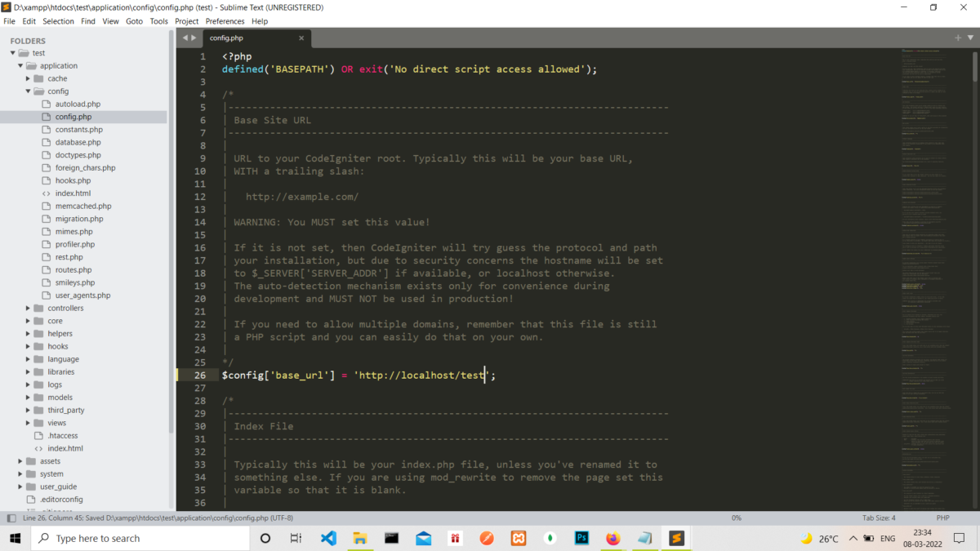980x551 pixels.
Task: Open the tab overflow dropdown triangle
Action: click(x=970, y=38)
